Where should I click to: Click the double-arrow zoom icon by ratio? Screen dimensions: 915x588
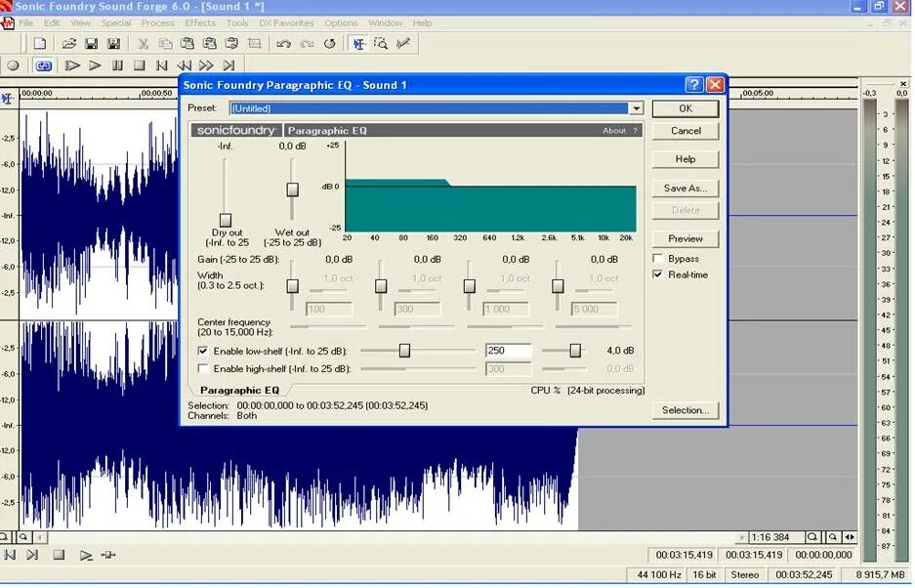click(x=850, y=538)
